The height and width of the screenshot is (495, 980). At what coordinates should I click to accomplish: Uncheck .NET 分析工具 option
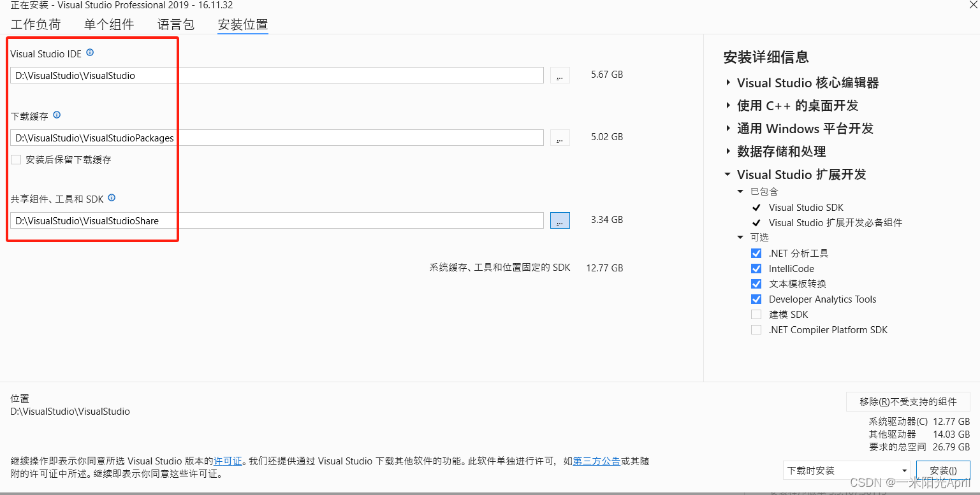tap(756, 254)
